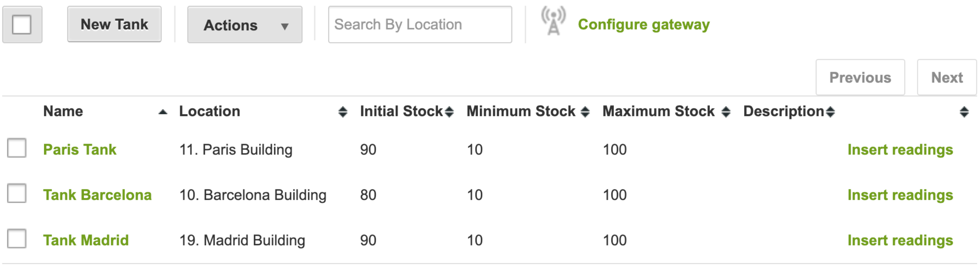Image resolution: width=980 pixels, height=270 pixels.
Task: Sort by Description column arrows
Action: pyautogui.click(x=830, y=112)
